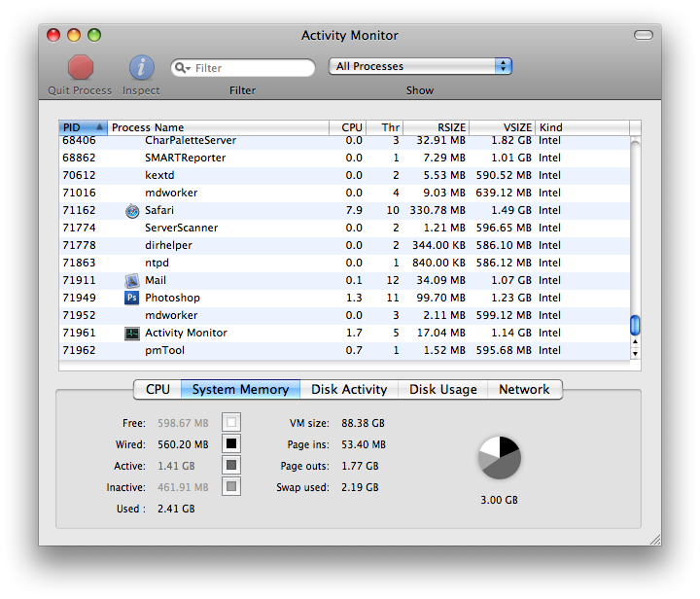Click the 3.00 GB total memory label
This screenshot has height=599, width=700.
coord(499,500)
